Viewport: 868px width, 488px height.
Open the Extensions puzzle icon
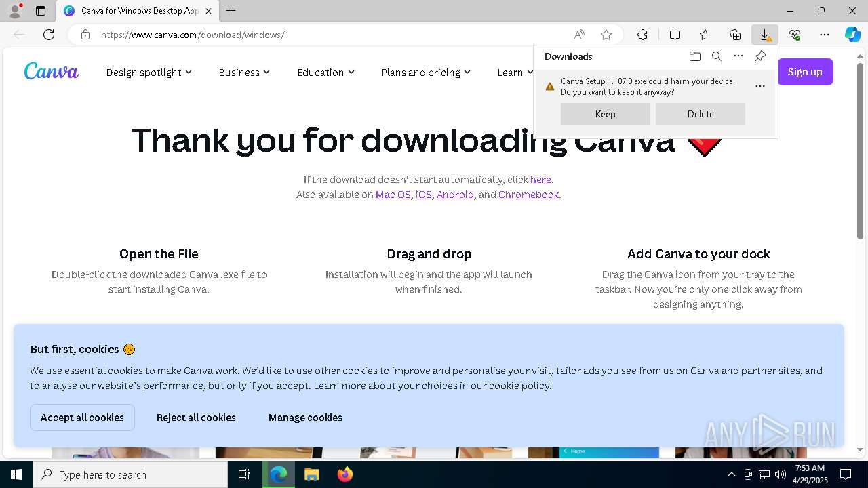pyautogui.click(x=642, y=35)
